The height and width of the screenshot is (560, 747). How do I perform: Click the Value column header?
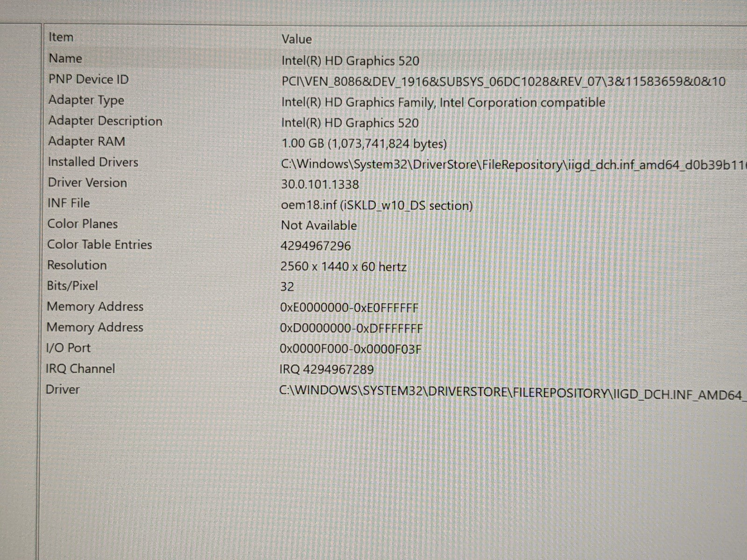[296, 39]
